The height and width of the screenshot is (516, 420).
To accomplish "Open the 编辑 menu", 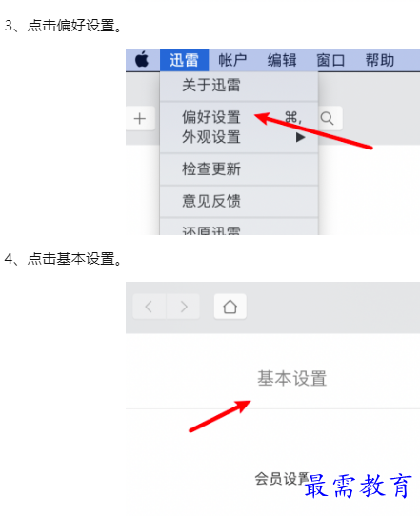I will click(282, 60).
